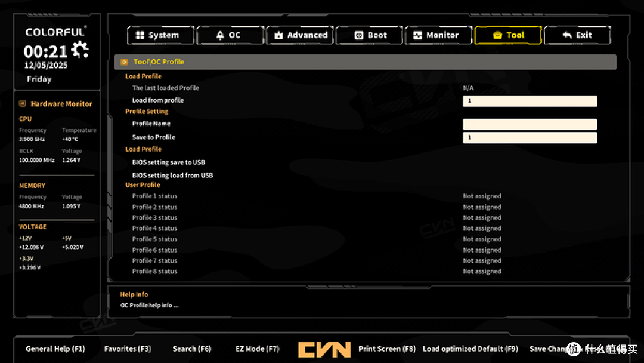Image resolution: width=644 pixels, height=363 pixels.
Task: Click the date 12/05/2025
Action: pos(46,65)
